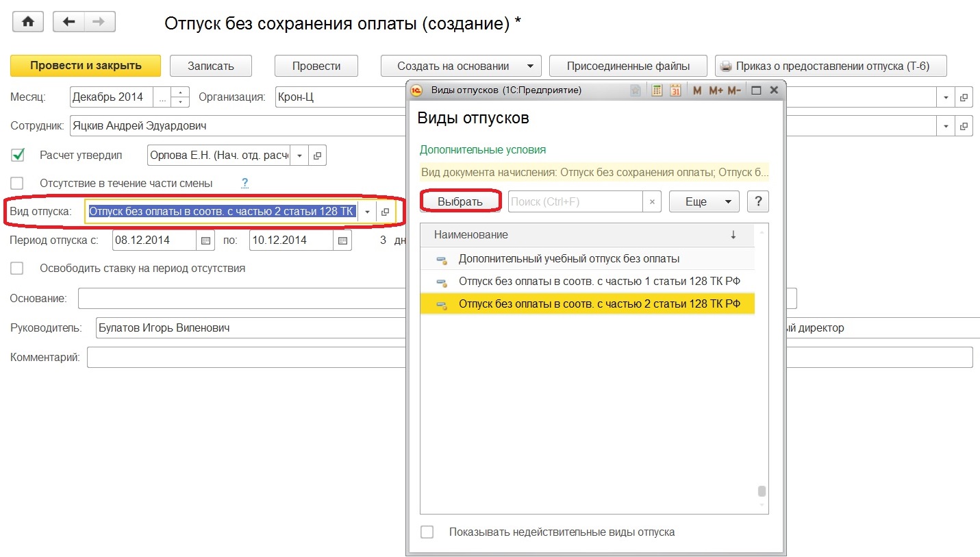The height and width of the screenshot is (557, 980).
Task: Go back with the left arrow
Action: [68, 22]
